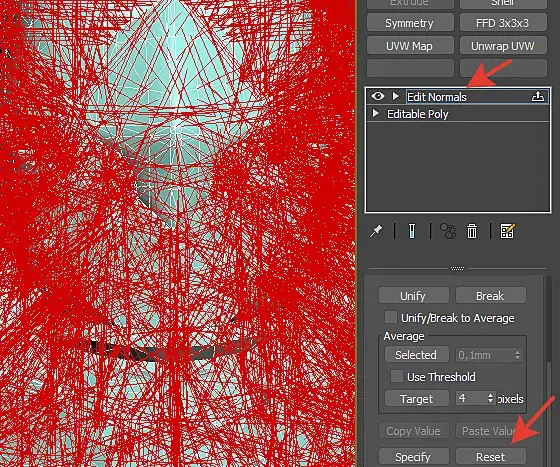The image size is (560, 467).
Task: Expand the Edit Normals modifier arrow
Action: click(395, 96)
